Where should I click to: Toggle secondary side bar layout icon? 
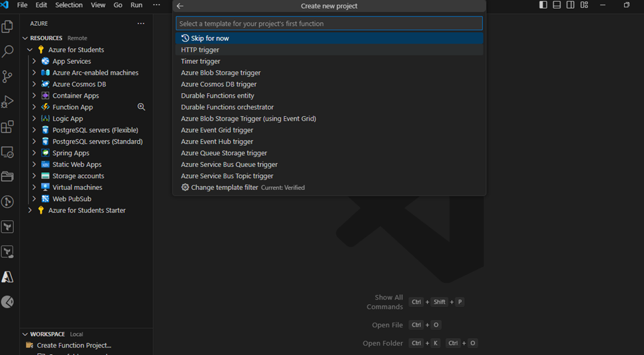point(571,5)
